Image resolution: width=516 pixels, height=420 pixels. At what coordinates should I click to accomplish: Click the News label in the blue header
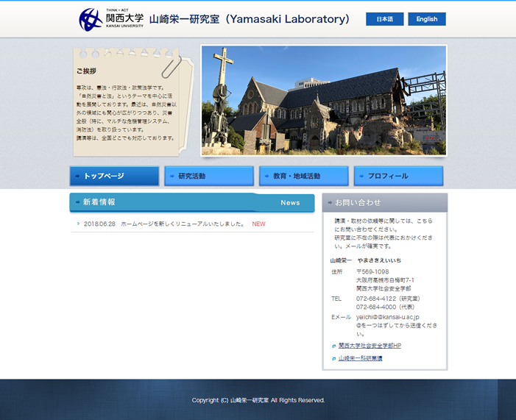(290, 202)
